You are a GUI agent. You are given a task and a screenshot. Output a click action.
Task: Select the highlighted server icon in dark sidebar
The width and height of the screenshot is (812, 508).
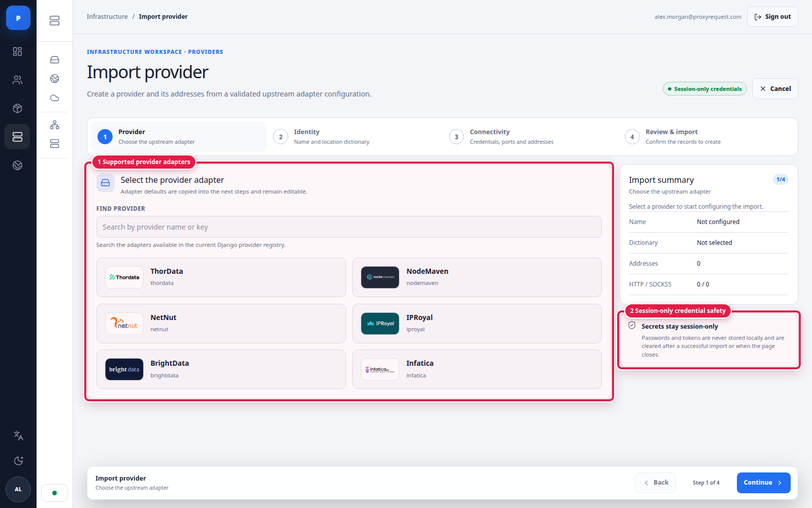coord(18,137)
